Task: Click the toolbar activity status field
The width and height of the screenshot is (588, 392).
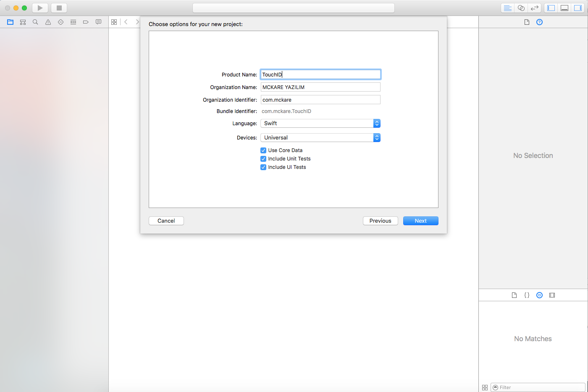Action: [294, 8]
